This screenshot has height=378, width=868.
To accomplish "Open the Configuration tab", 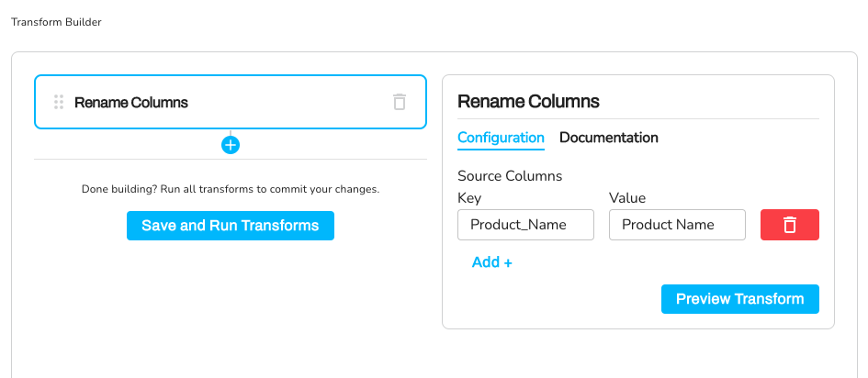I will point(501,138).
